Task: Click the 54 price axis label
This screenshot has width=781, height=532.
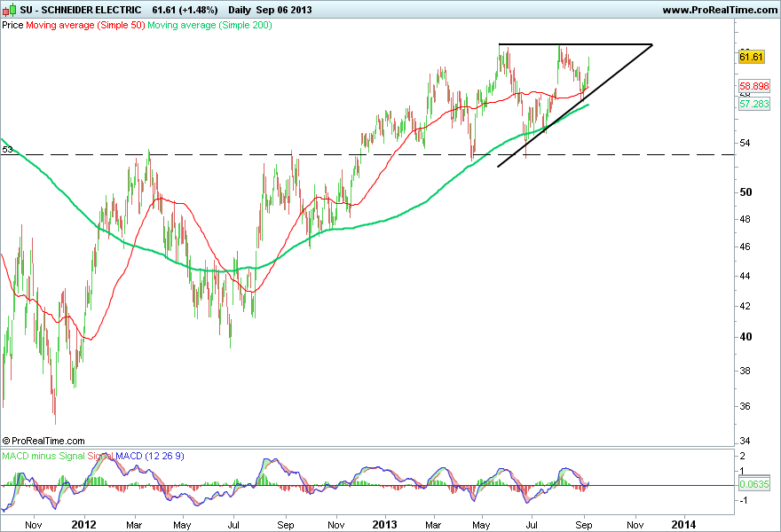Action: [x=745, y=144]
